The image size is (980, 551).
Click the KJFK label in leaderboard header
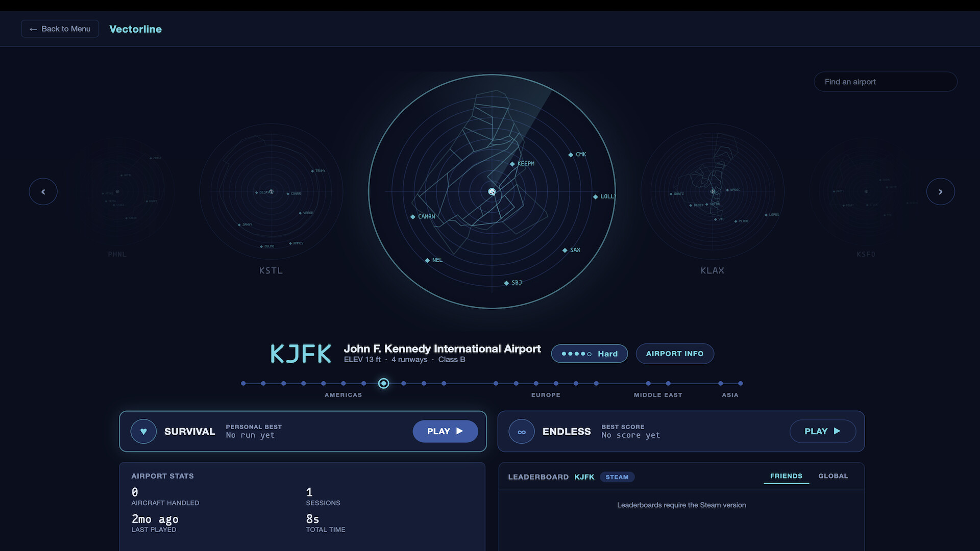(584, 477)
